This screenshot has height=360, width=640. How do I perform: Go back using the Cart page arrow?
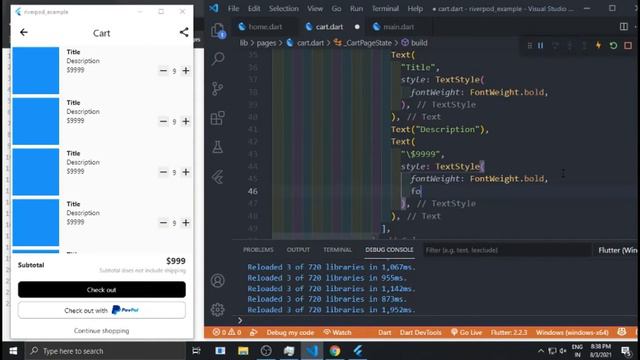pos(24,32)
